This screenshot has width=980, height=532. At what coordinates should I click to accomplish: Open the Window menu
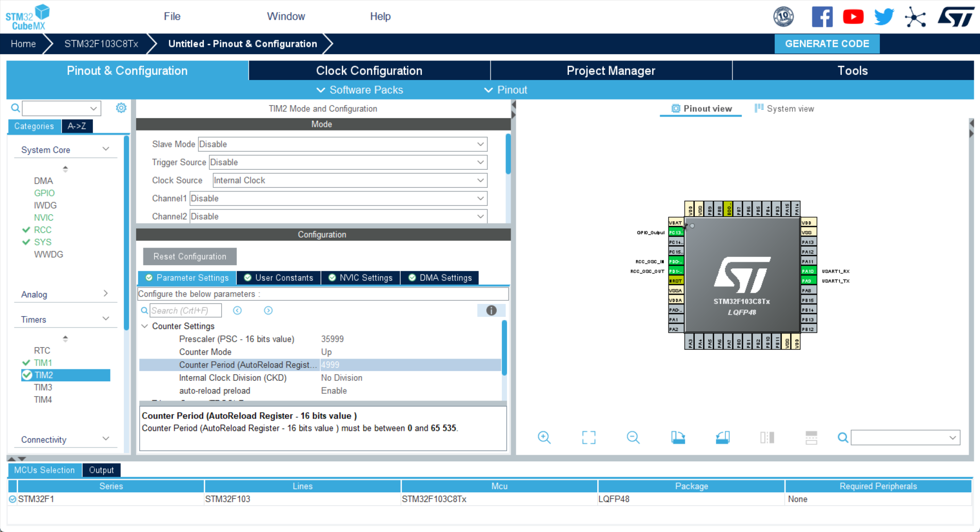[286, 17]
